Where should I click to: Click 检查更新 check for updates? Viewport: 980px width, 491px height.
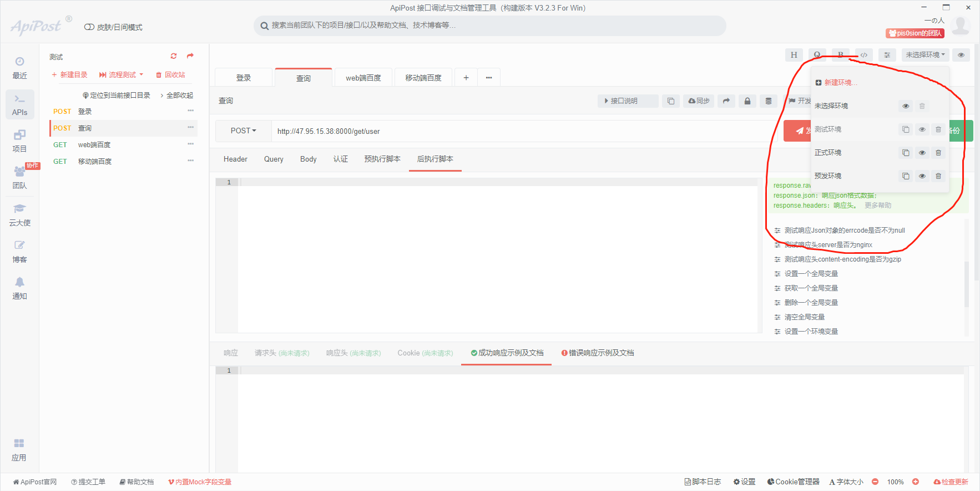(x=951, y=482)
